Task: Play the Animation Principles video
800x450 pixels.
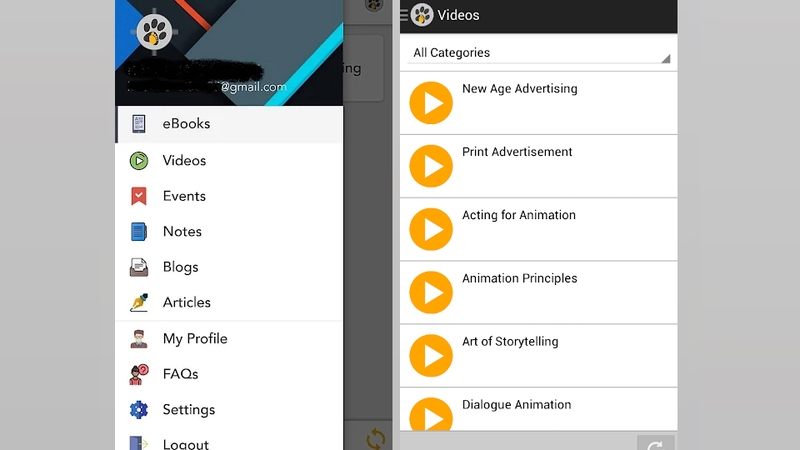Action: point(431,293)
